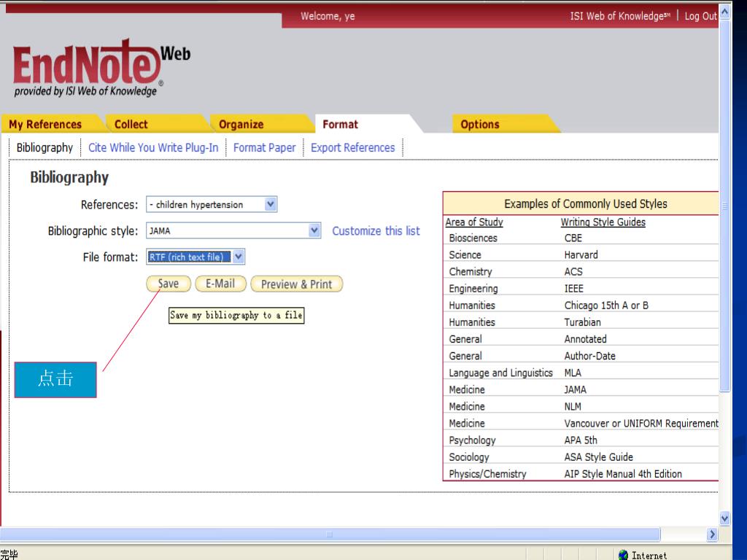Click the scroll up arrow
Viewport: 747px width, 560px height.
[724, 11]
